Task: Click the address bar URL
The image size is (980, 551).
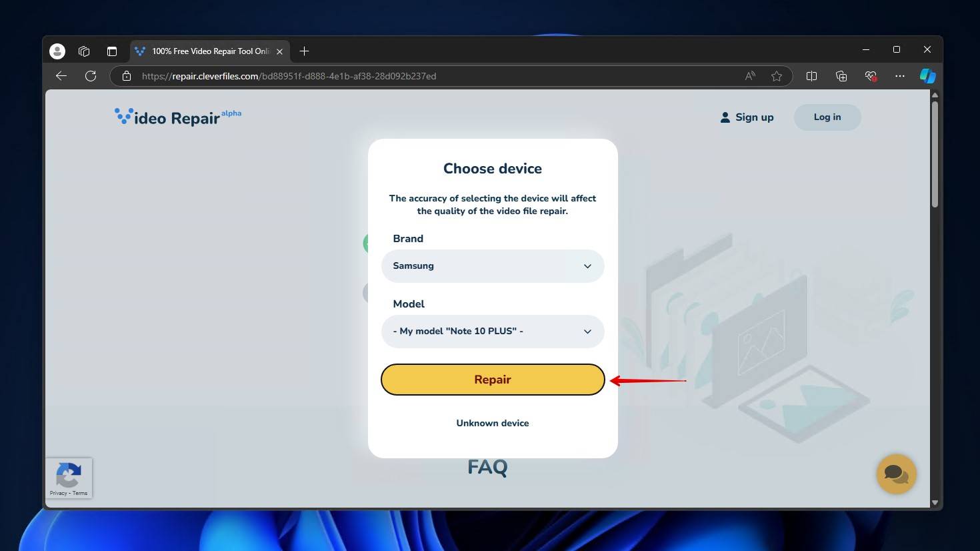Action: click(x=289, y=76)
